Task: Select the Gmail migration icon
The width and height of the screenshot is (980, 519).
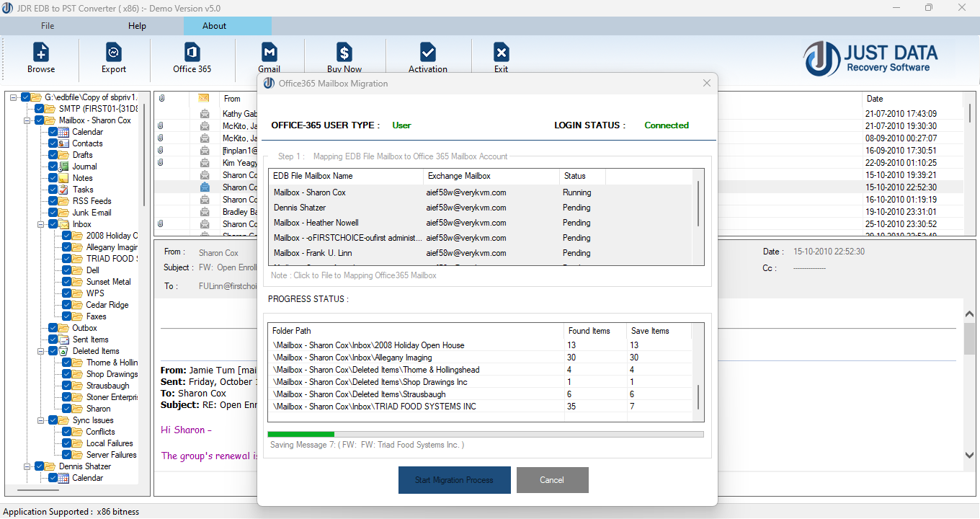Action: pyautogui.click(x=269, y=58)
